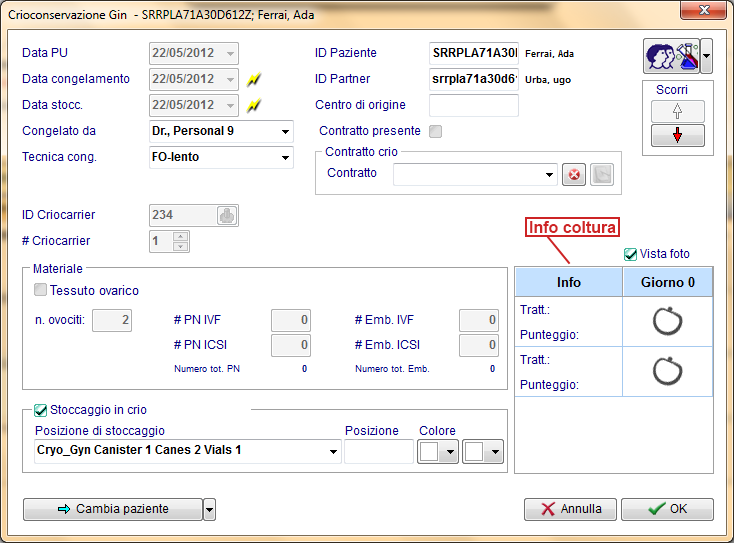This screenshot has height=543, width=734.
Task: Open the Congelato da dropdown
Action: coord(285,132)
